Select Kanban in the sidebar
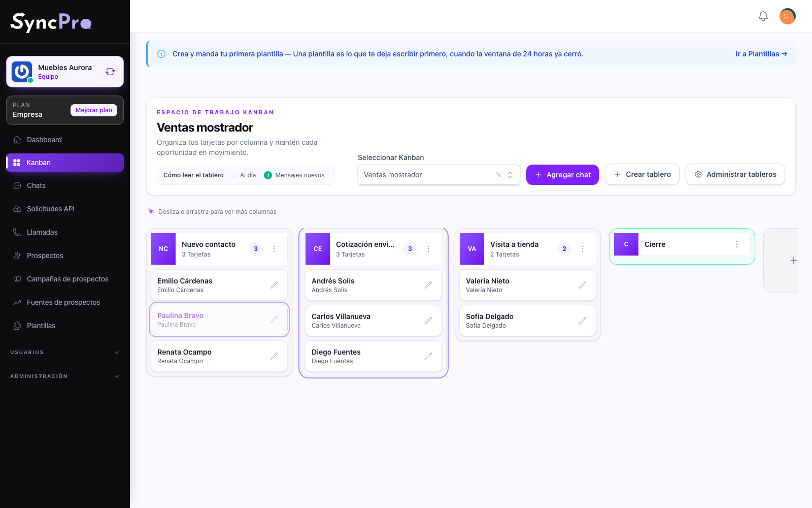This screenshot has width=812, height=508. 65,163
